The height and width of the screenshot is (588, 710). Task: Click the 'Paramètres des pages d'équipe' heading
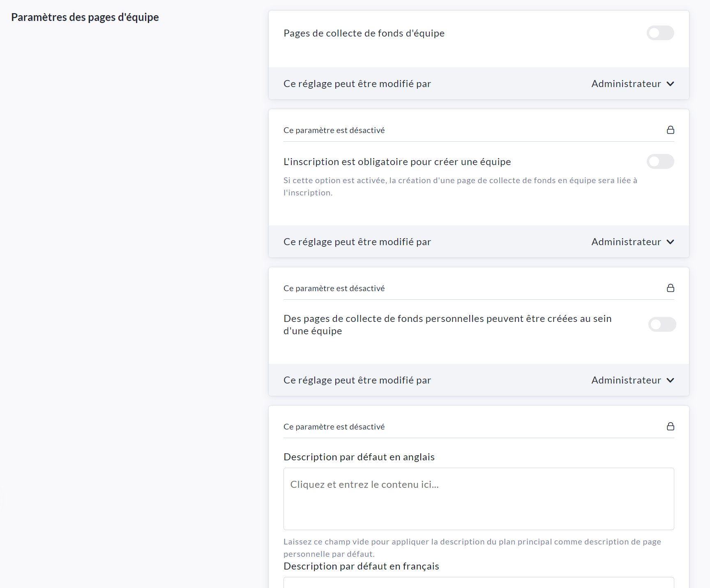pyautogui.click(x=85, y=17)
